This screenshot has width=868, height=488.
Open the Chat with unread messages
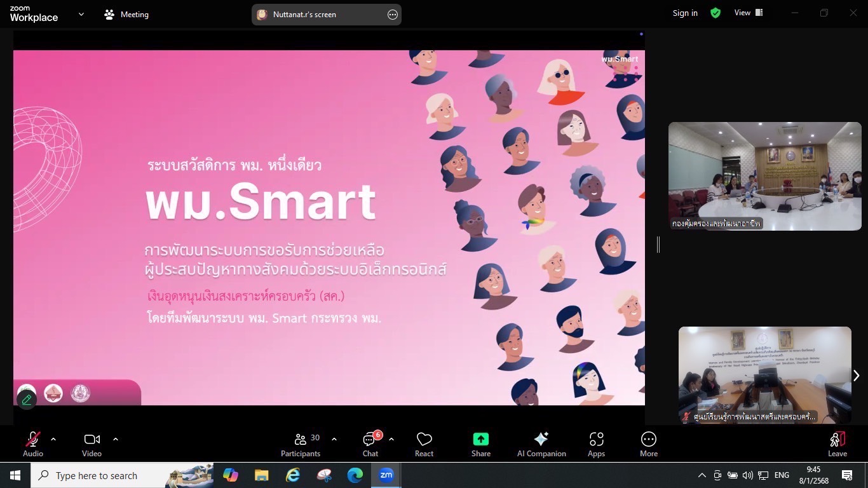[370, 444]
